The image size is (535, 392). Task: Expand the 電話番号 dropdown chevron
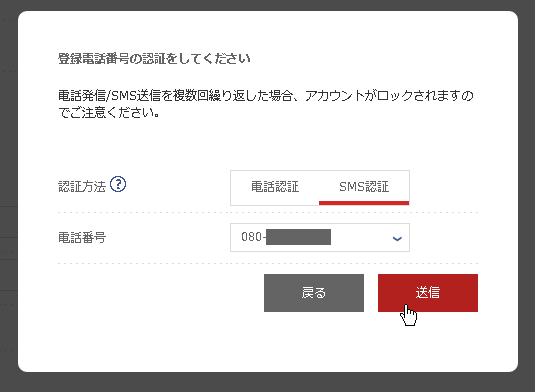[397, 238]
